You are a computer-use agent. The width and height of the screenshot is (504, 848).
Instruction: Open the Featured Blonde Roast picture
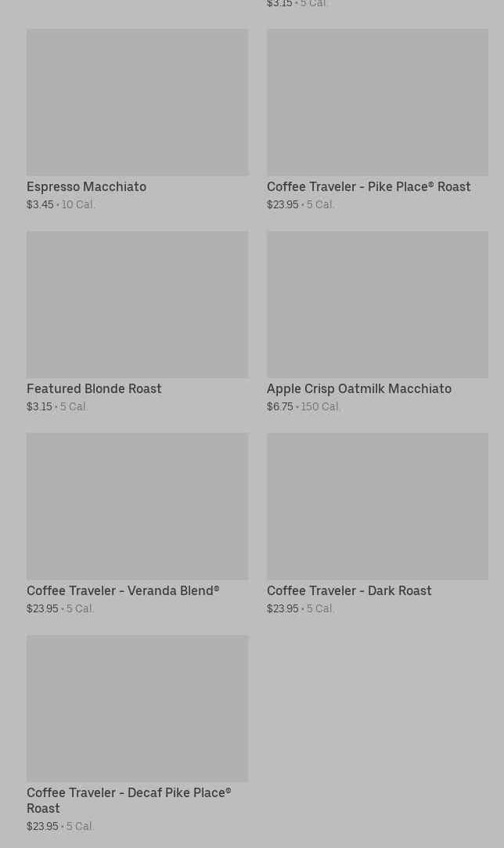point(138,305)
